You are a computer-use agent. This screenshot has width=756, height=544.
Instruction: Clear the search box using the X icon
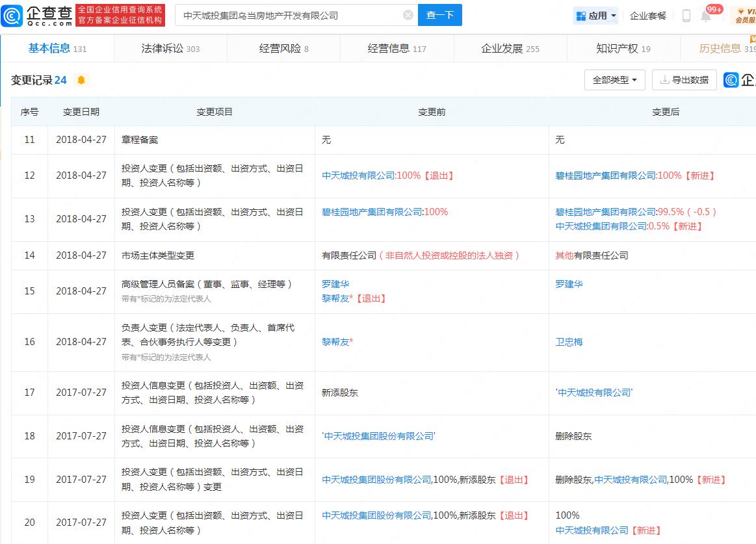point(408,15)
